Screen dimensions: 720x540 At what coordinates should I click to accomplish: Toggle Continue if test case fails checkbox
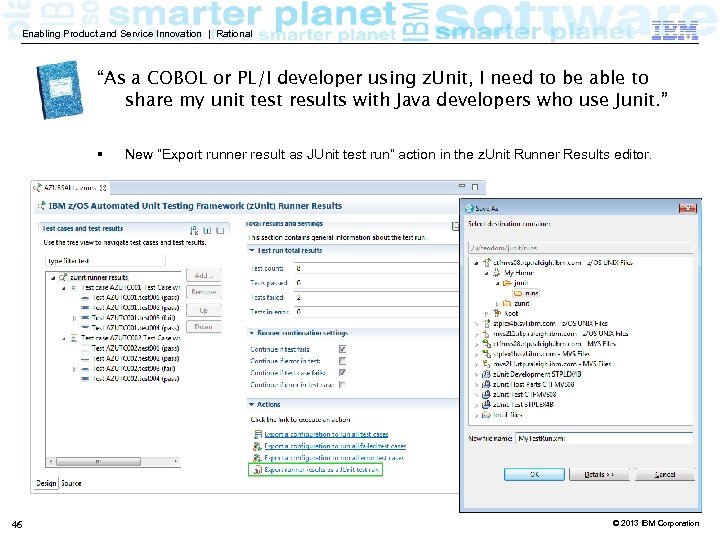point(342,372)
